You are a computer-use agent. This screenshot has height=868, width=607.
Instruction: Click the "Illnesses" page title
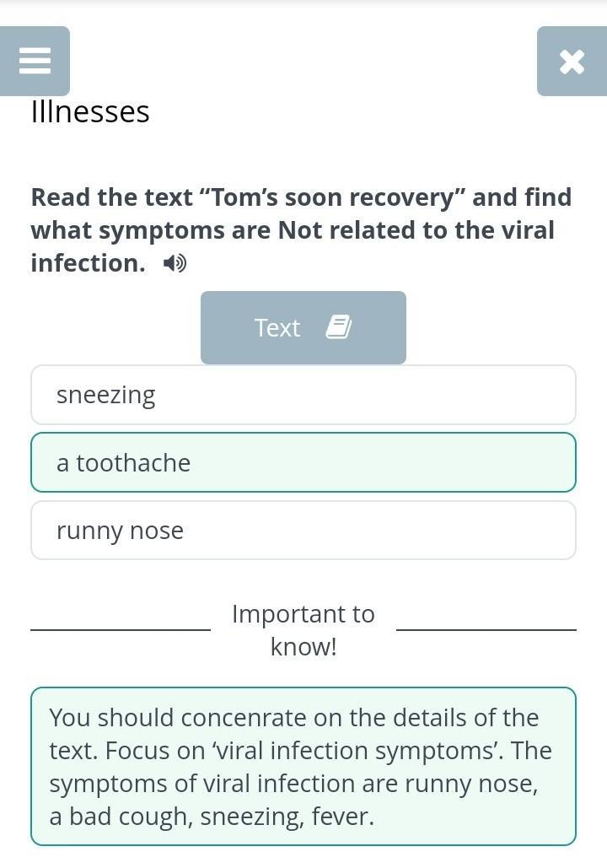[90, 111]
